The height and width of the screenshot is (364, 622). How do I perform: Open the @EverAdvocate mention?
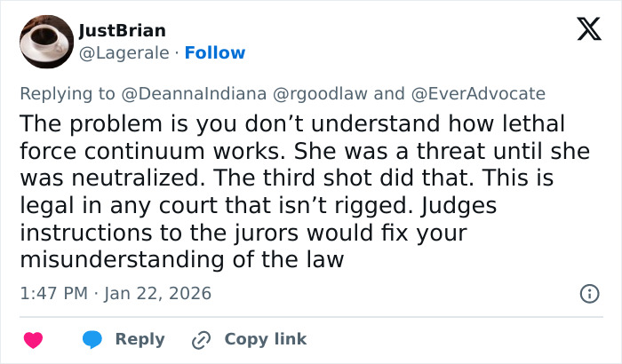coord(477,94)
